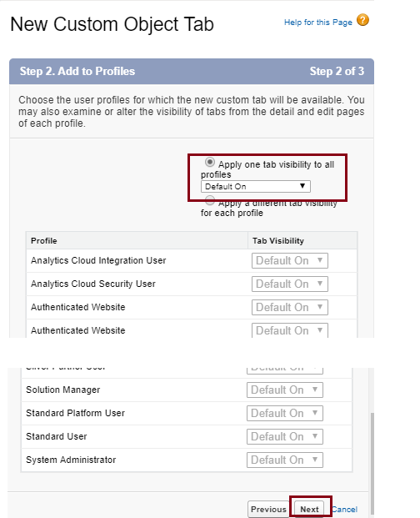Image resolution: width=420 pixels, height=518 pixels.
Task: Click the orange help question mark icon
Action: [x=363, y=20]
